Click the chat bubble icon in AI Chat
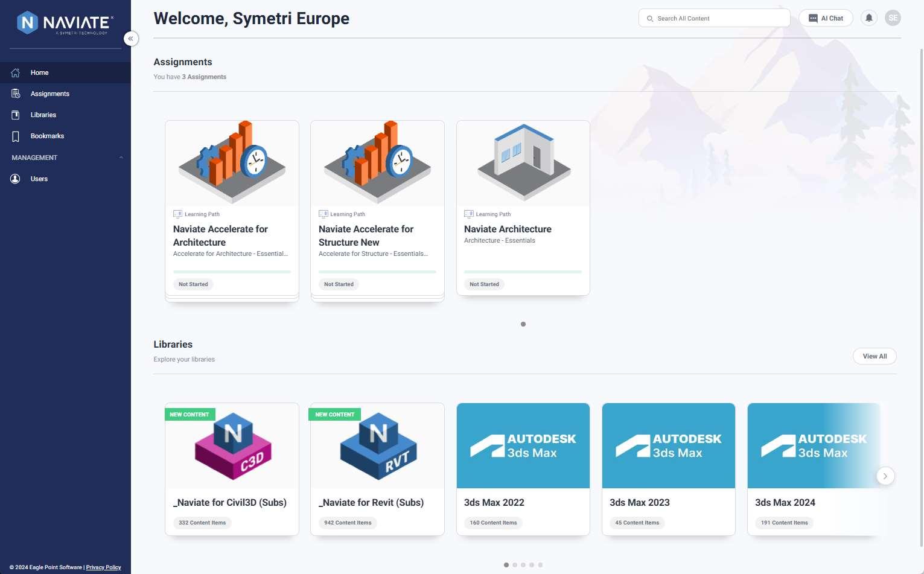Image resolution: width=924 pixels, height=574 pixels. pos(813,18)
